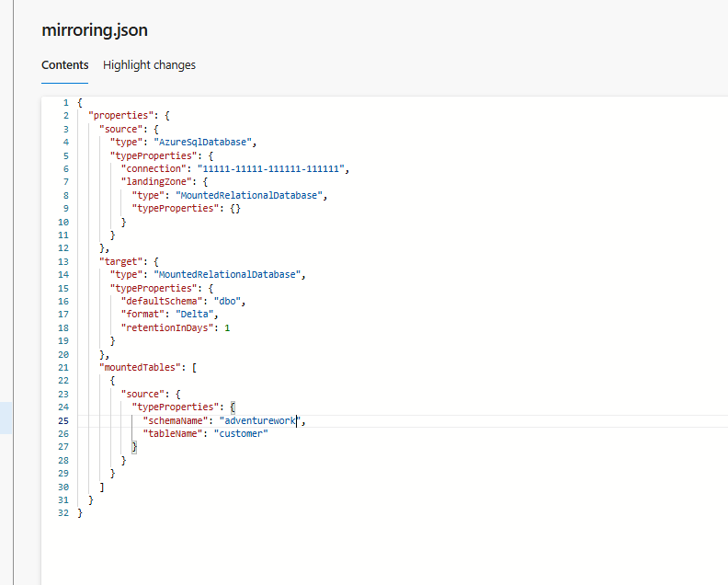Click the empty braces on line 9

pyautogui.click(x=235, y=208)
